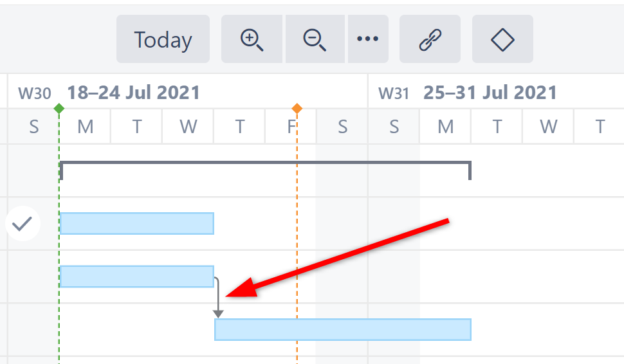624x364 pixels.
Task: Select the long bottom task bar
Action: (342, 329)
